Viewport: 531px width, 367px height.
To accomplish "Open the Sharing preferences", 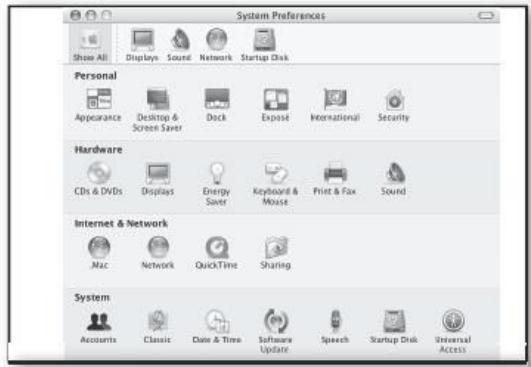I will pyautogui.click(x=276, y=253).
